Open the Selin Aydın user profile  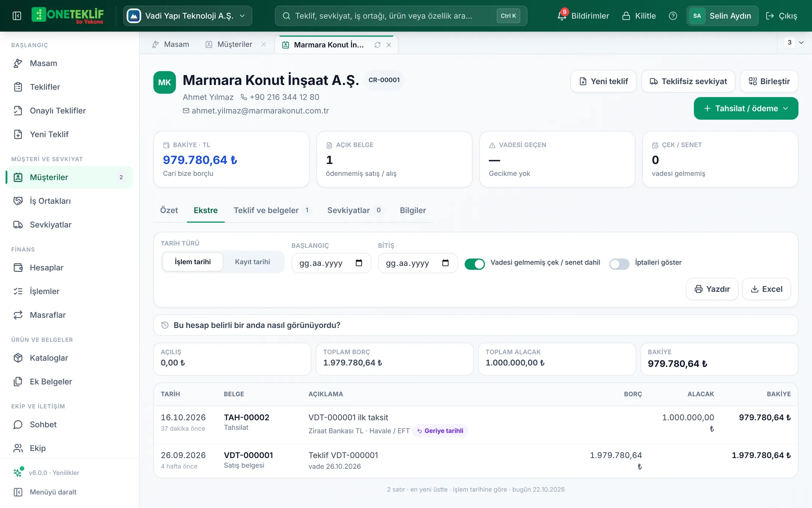[x=722, y=16]
